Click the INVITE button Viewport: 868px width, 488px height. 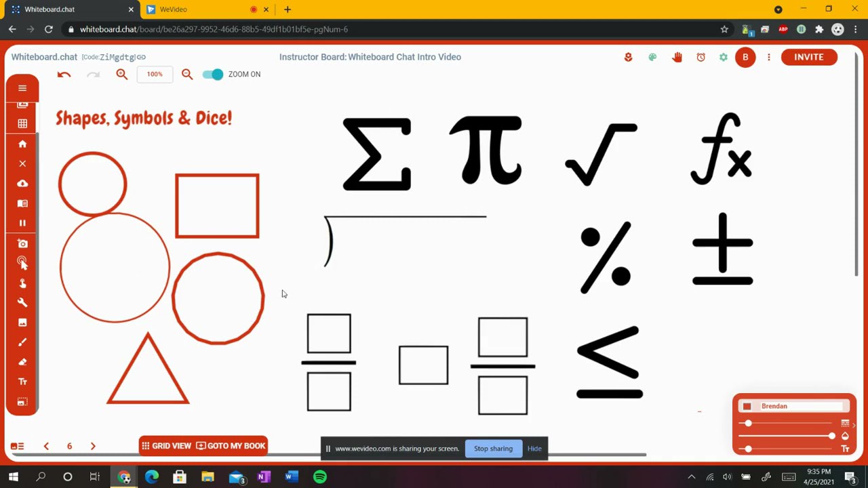[x=809, y=57]
